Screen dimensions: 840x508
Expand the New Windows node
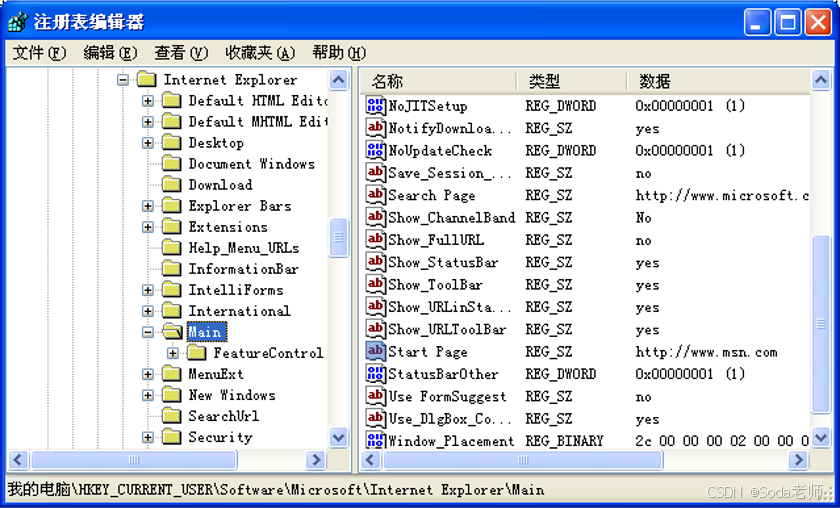[x=148, y=395]
